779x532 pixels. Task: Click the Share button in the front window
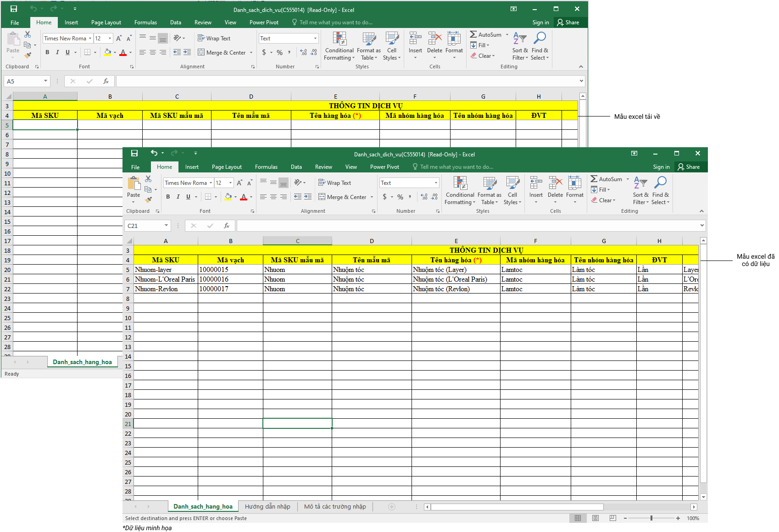(689, 167)
